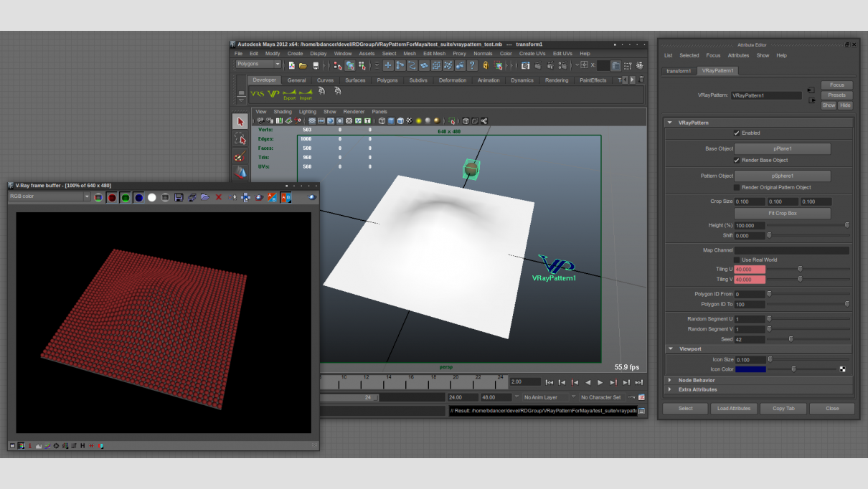Screen dimensions: 868x489
Task: Click the Import shelf icon
Action: [306, 93]
